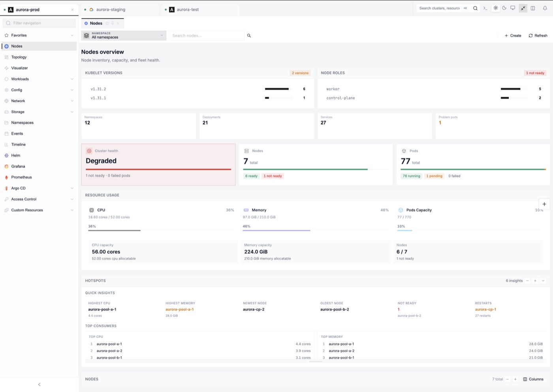Open Namespaces in the sidebar
Viewport: 553px width, 392px height.
(x=39, y=123)
